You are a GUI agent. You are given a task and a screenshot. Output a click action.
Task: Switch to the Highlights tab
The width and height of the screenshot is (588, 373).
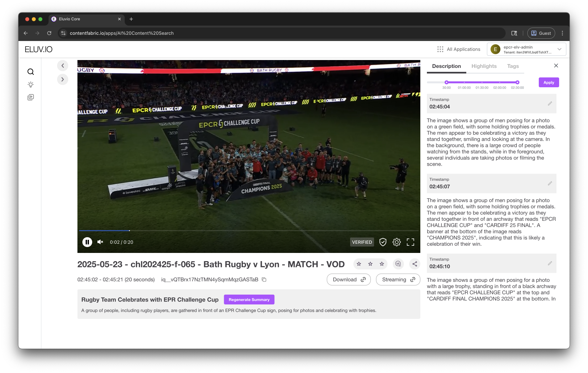click(x=484, y=66)
